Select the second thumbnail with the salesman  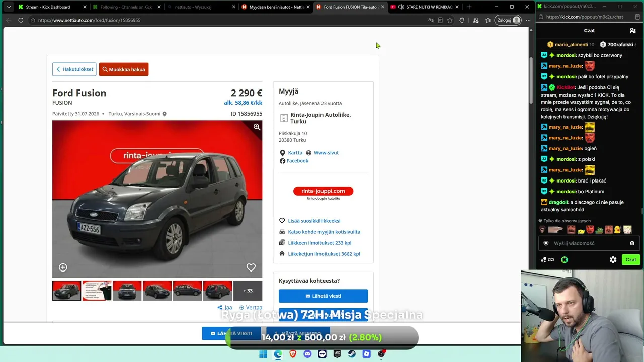(97, 291)
